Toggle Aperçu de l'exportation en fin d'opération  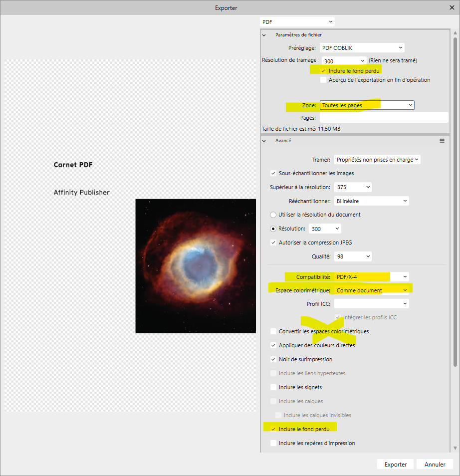coord(324,80)
